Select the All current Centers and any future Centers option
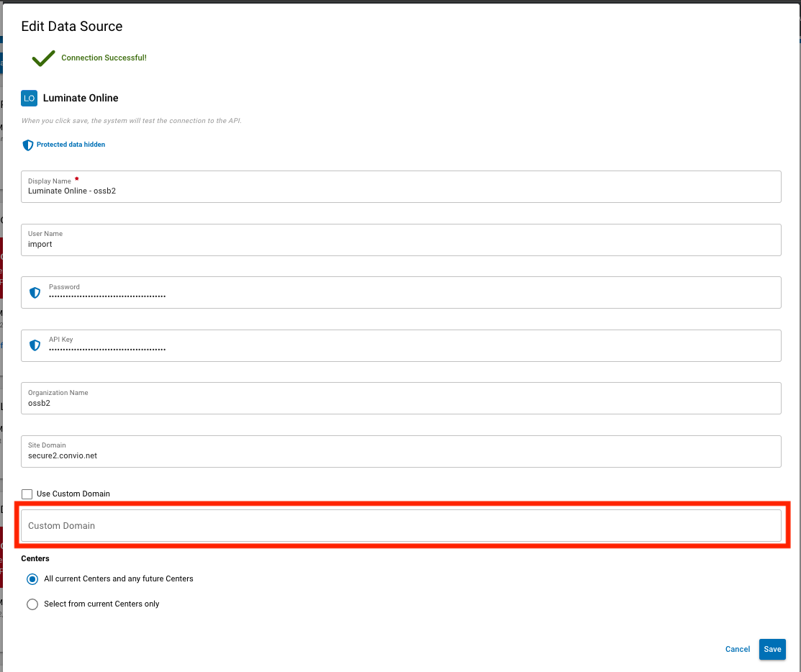This screenshot has width=801, height=672. [32, 579]
